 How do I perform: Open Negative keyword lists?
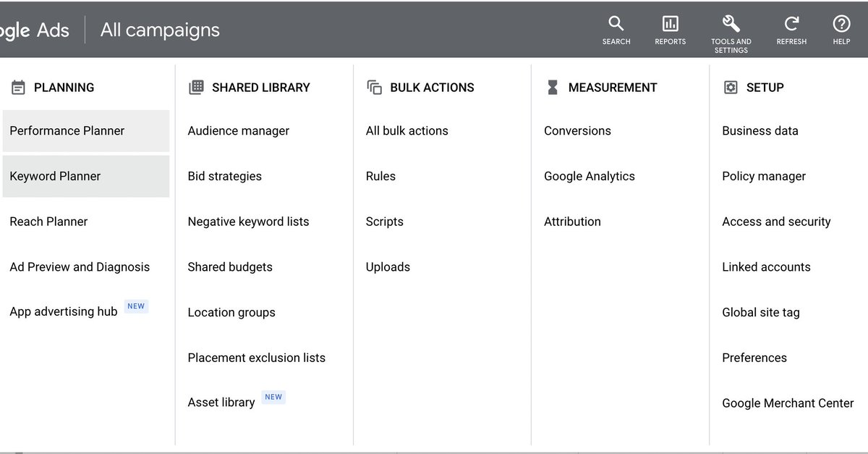coord(248,222)
